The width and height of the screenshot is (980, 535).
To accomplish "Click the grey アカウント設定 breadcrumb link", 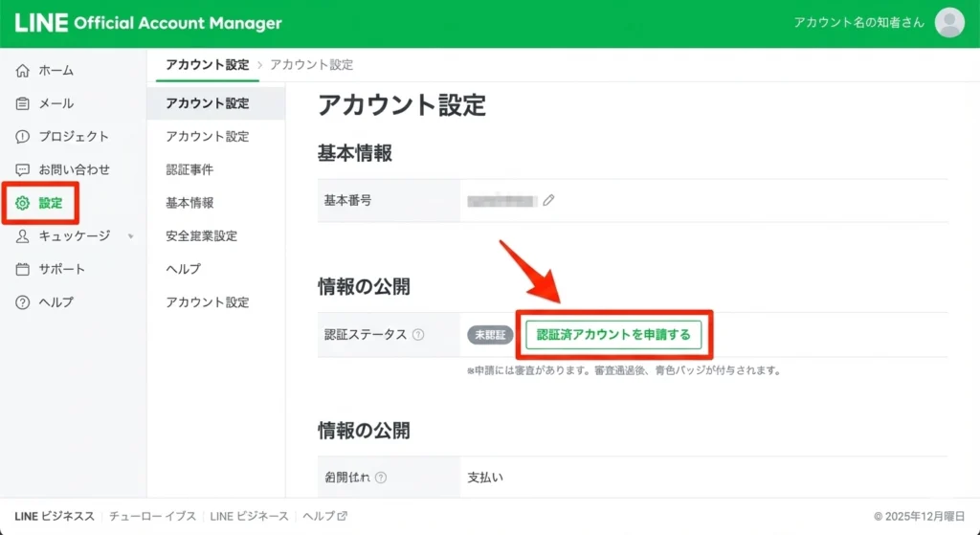I will click(x=311, y=65).
